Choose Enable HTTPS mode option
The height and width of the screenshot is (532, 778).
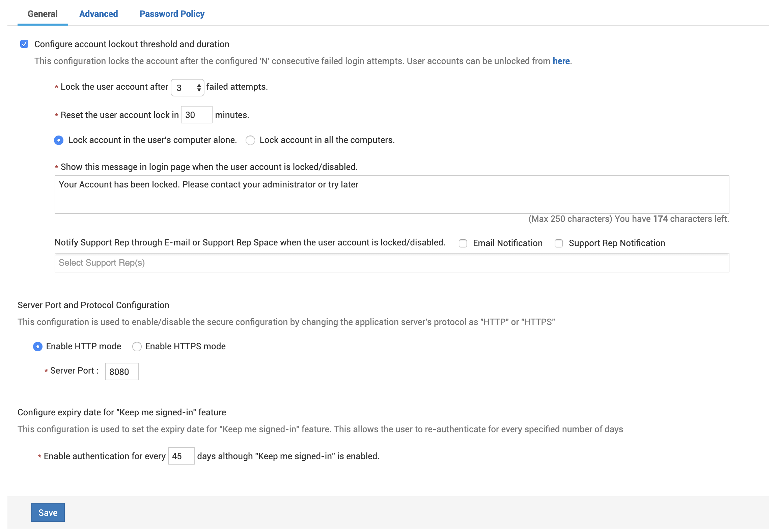click(137, 347)
